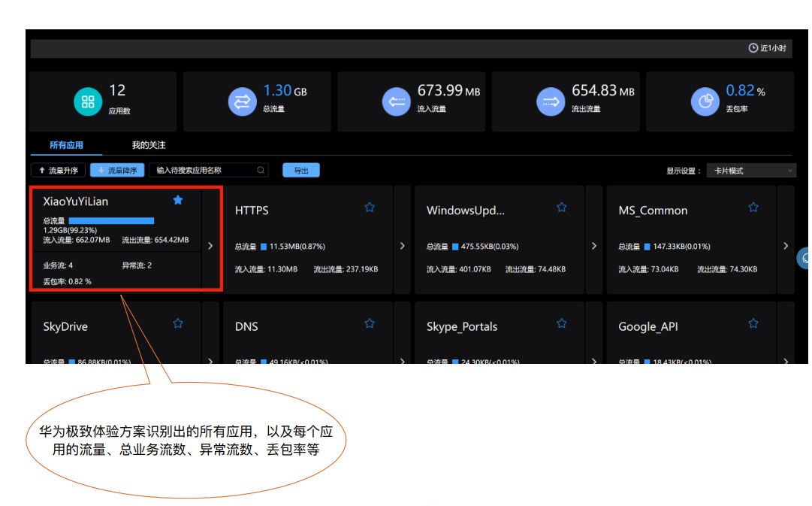
Task: Click the packet loss rate pie icon
Action: (705, 102)
